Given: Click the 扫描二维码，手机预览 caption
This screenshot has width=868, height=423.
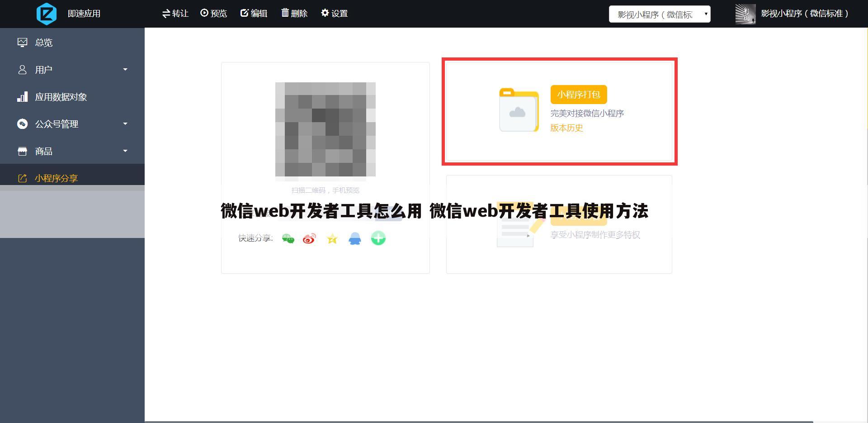Looking at the screenshot, I should point(325,190).
